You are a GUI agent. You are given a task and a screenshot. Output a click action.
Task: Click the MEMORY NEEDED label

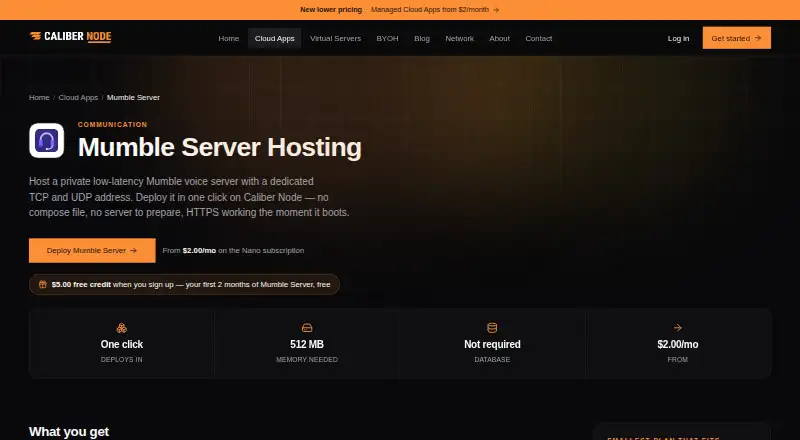click(307, 359)
